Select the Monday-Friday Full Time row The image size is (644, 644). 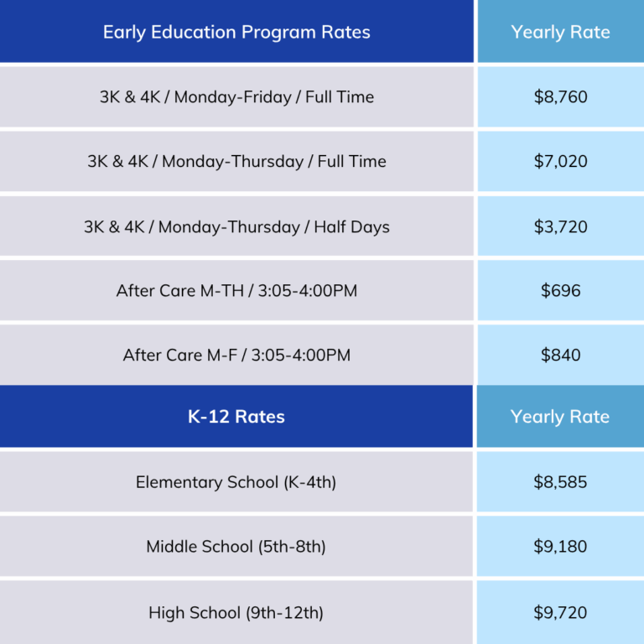click(236, 97)
